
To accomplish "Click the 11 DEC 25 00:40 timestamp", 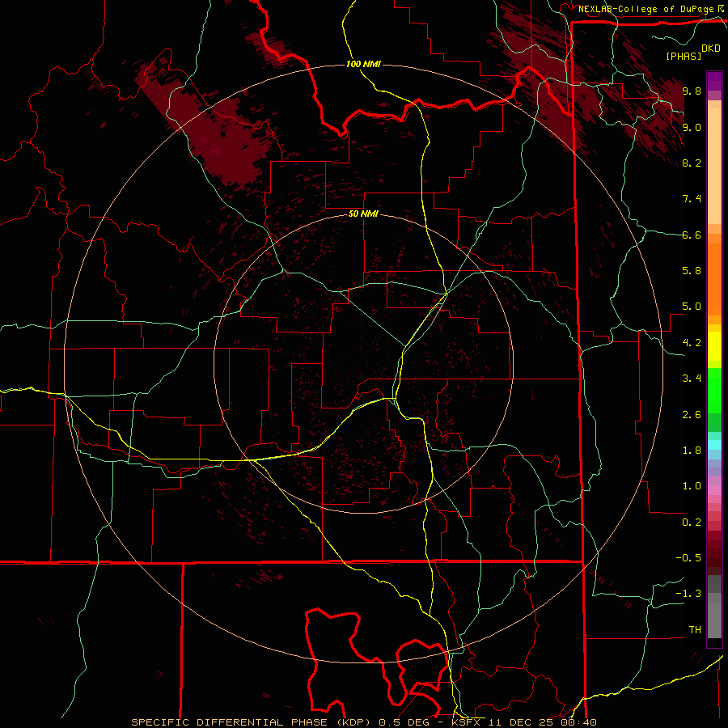I will click(544, 722).
